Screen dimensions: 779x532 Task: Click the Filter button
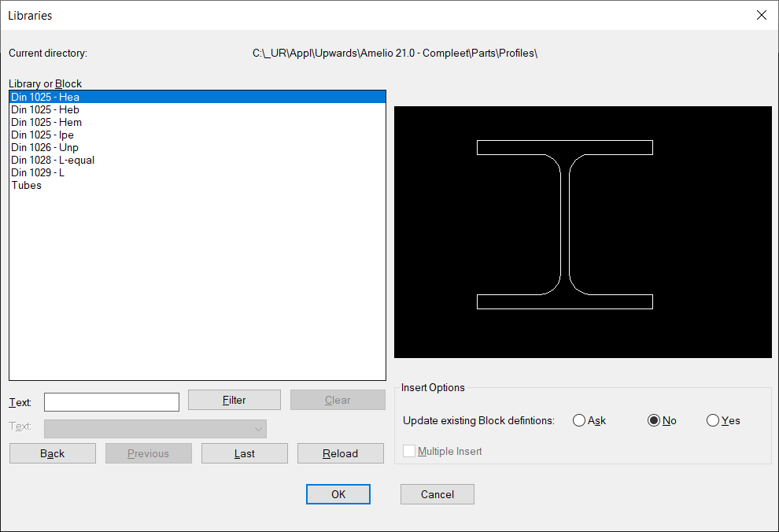coord(234,400)
